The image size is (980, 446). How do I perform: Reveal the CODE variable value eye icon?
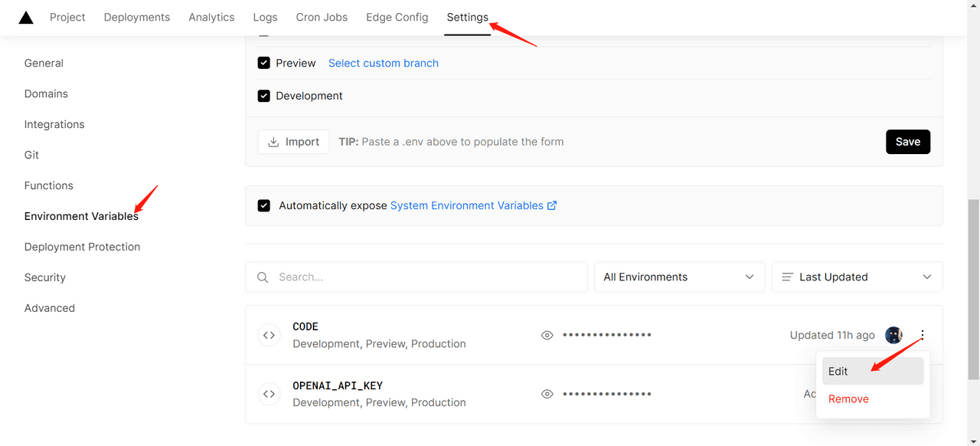547,335
